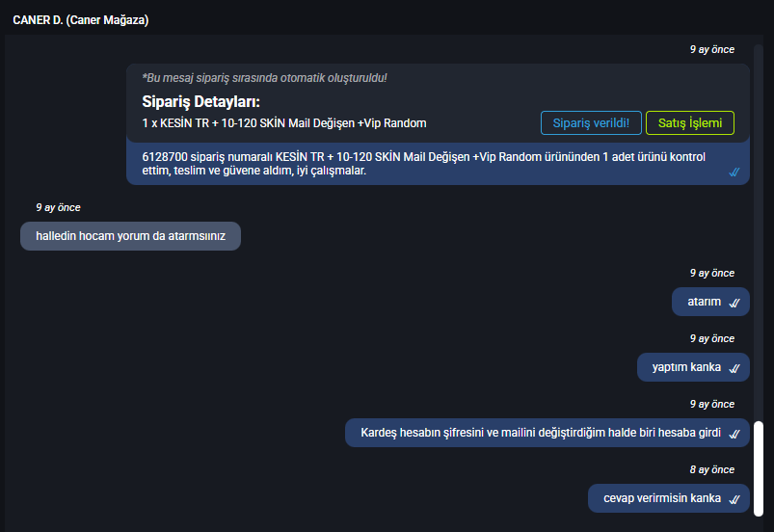Screen dimensions: 774x532
Task: Click the order number 6128700 confirmation text
Action: pos(423,164)
